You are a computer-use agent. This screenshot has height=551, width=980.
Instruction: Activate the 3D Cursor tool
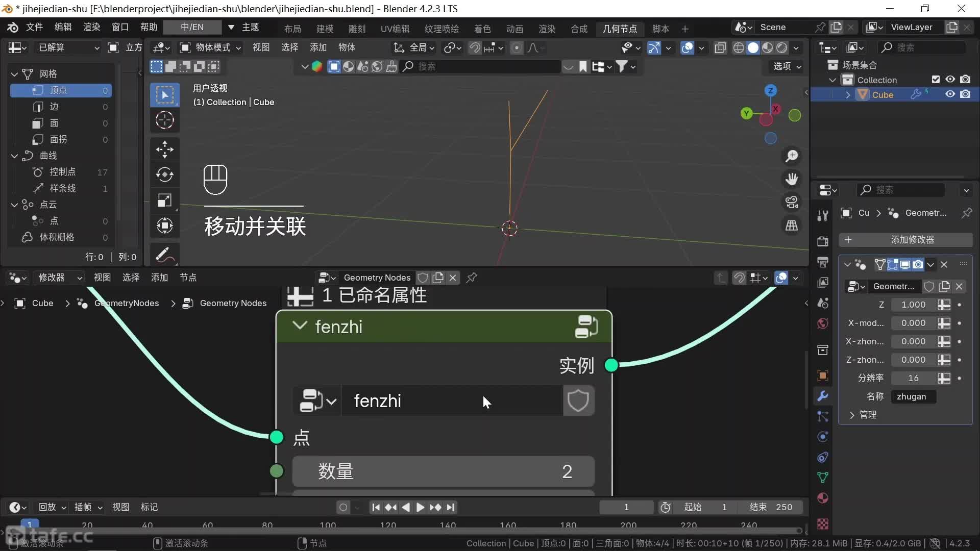click(164, 120)
